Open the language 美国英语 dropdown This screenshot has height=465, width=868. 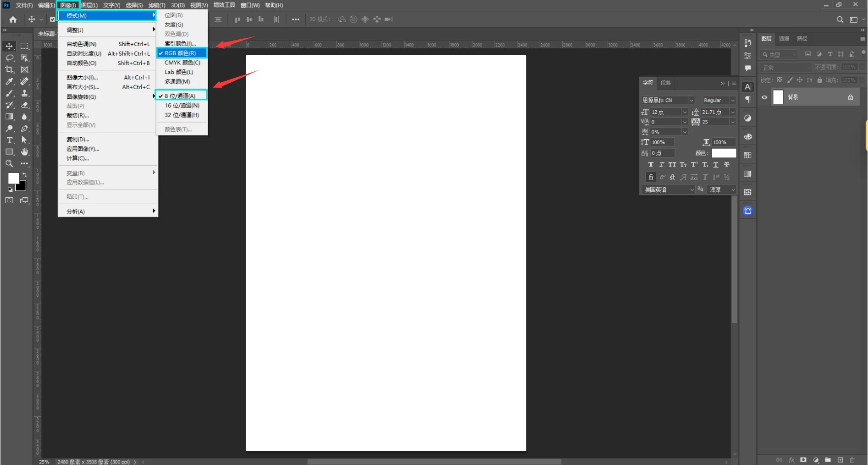point(669,190)
